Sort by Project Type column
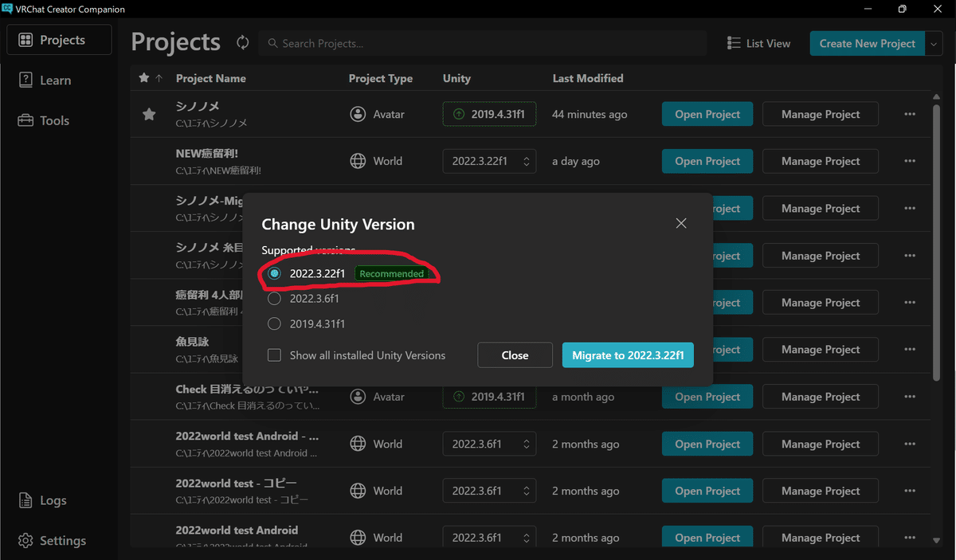The height and width of the screenshot is (560, 956). coord(381,78)
